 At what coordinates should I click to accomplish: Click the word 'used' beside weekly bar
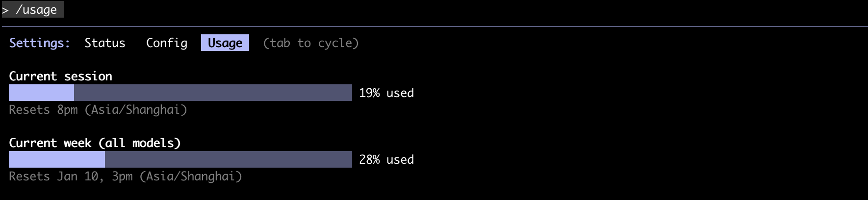400,160
